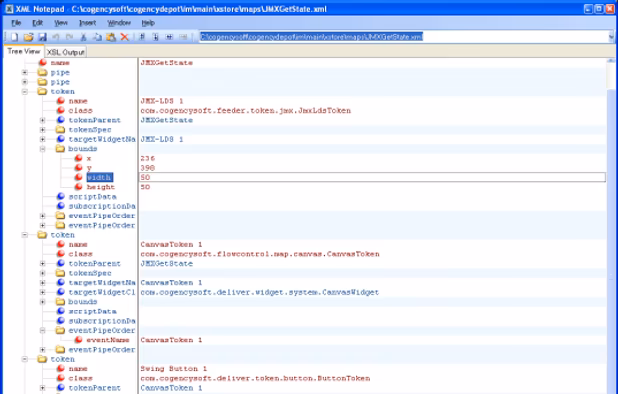Select the height tree node

coord(101,187)
